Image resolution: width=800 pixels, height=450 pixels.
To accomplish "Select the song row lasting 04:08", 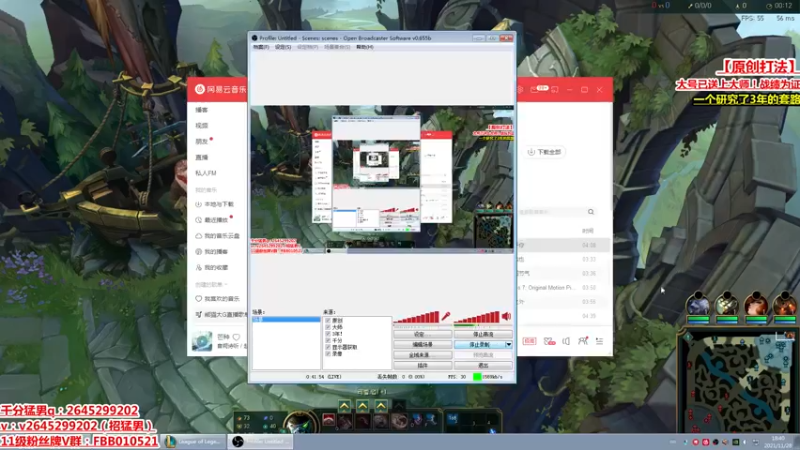I will point(564,245).
